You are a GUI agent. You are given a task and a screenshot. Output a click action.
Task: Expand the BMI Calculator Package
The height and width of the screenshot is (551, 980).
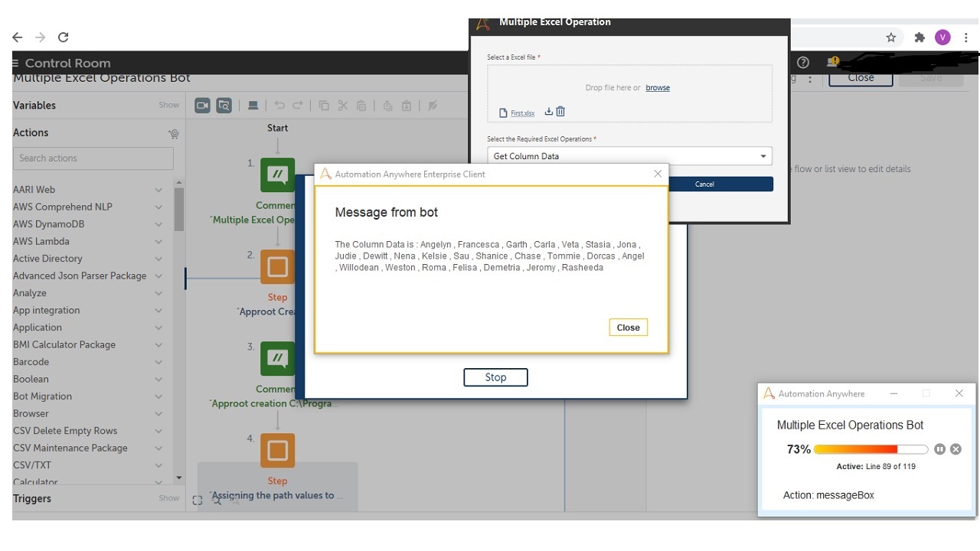[x=158, y=344]
